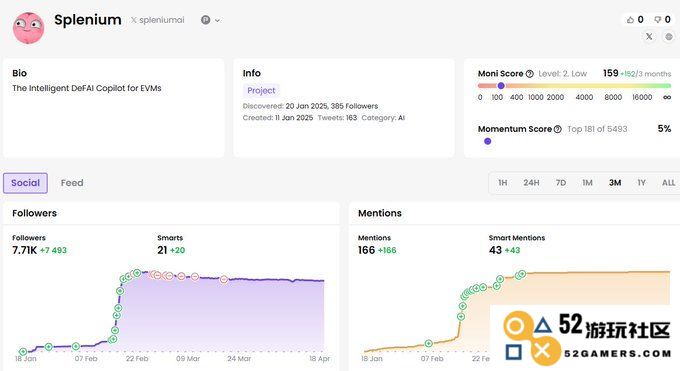Click the Tweets: 163 text

[x=337, y=118]
